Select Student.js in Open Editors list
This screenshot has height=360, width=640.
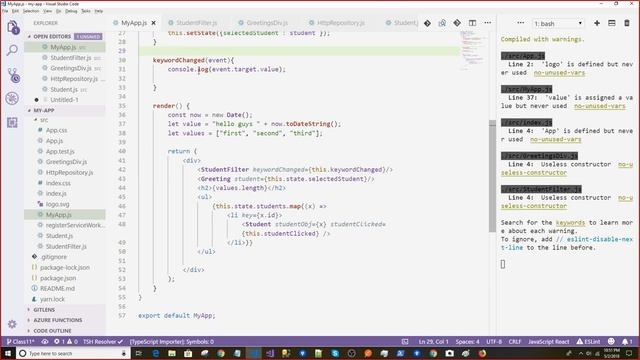pyautogui.click(x=64, y=89)
